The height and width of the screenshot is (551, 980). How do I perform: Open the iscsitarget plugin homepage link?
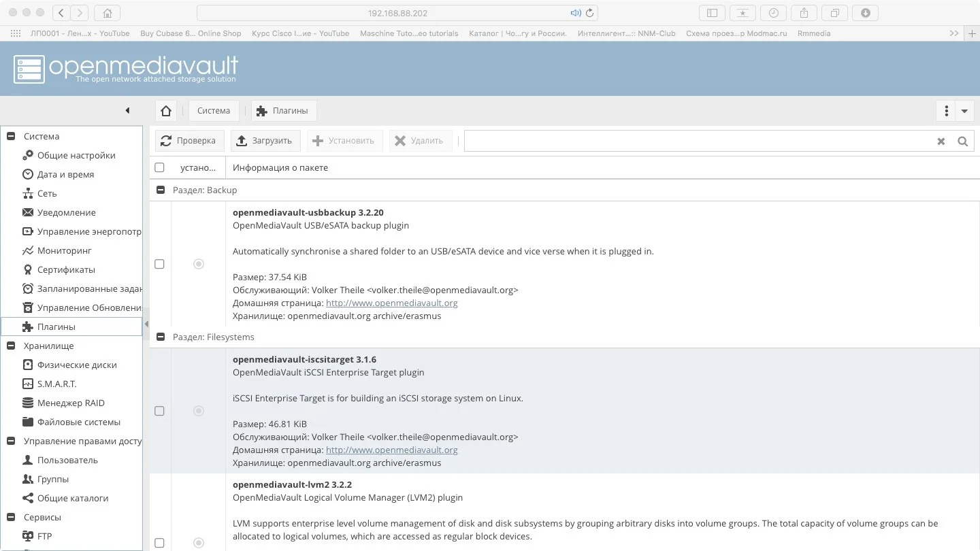(392, 450)
